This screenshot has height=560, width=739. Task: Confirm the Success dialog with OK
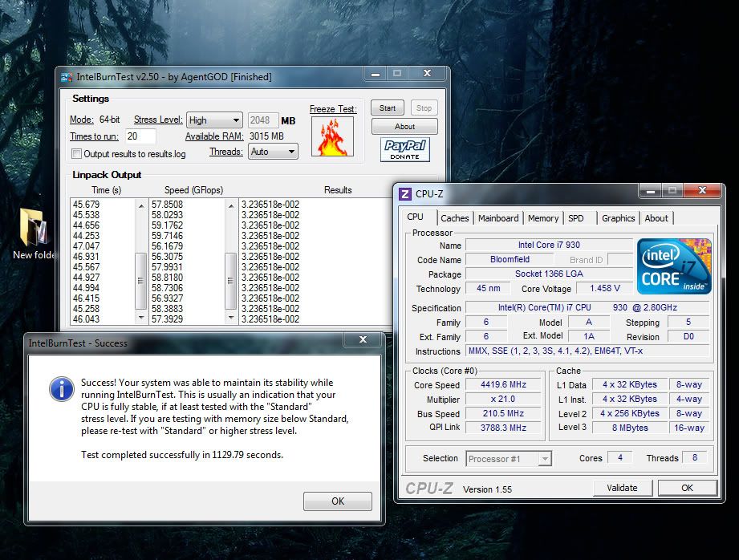(337, 501)
